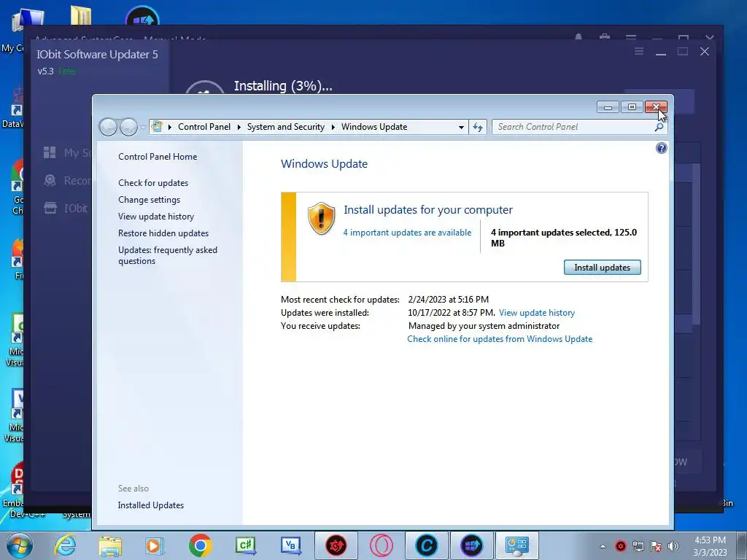Open the recent pages dropdown next to Forward
Image resolution: width=747 pixels, height=560 pixels.
(143, 128)
